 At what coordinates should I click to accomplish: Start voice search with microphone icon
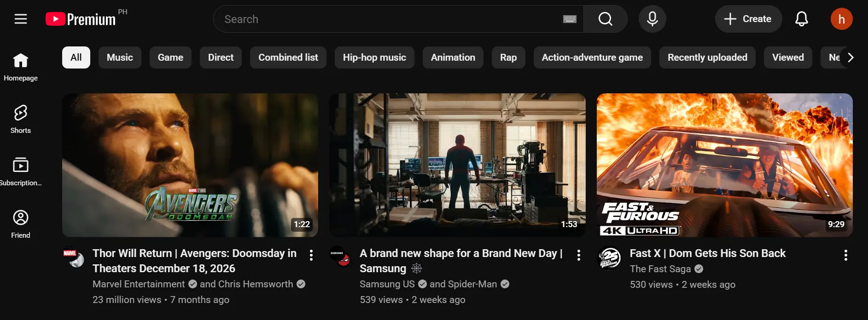pos(652,19)
